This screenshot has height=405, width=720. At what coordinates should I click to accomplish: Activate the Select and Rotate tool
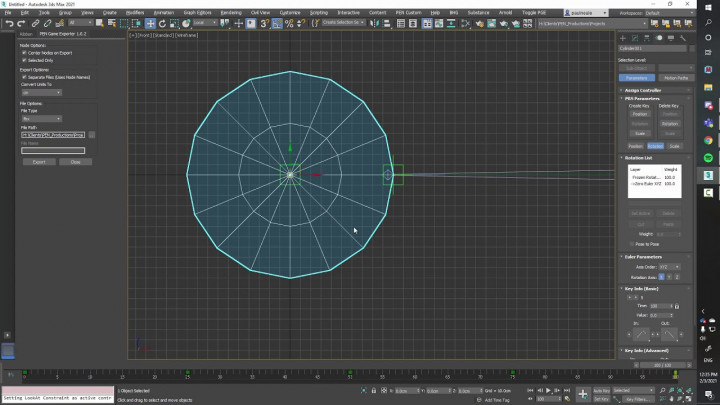pos(162,23)
